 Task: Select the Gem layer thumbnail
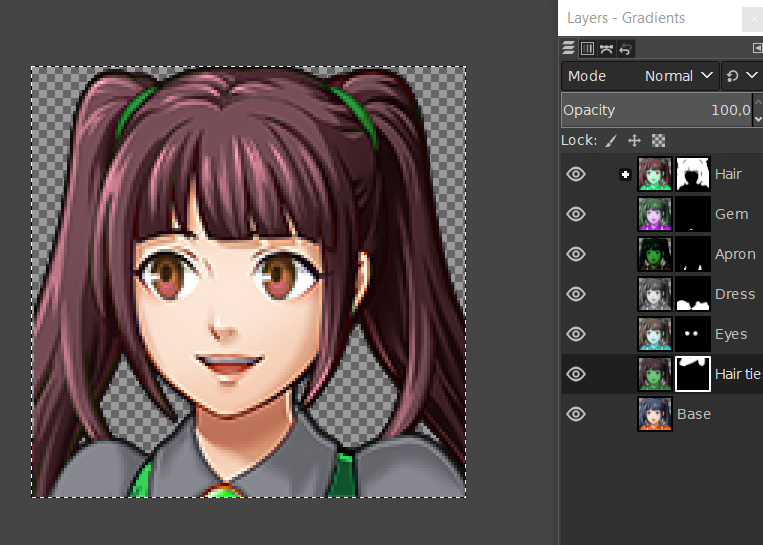pos(655,214)
